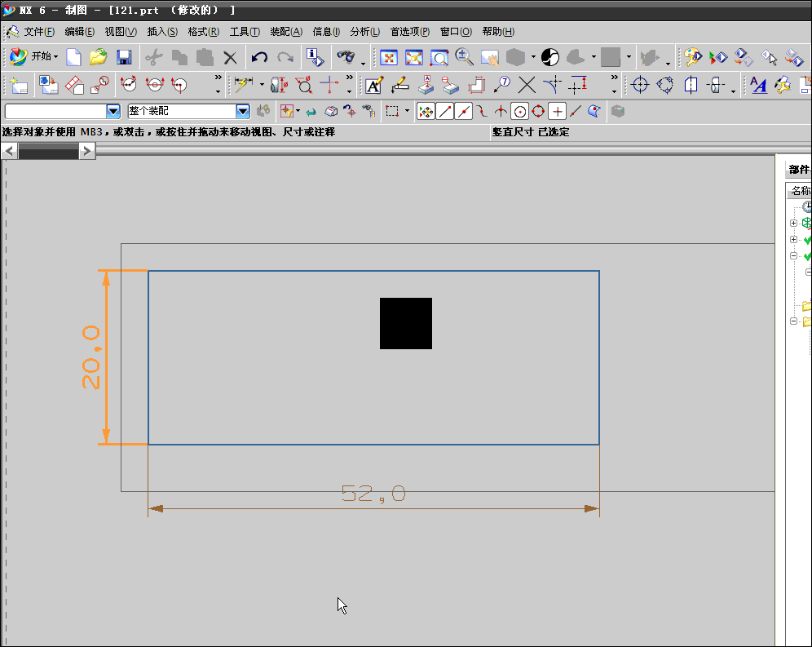Open the 整个装配 selection scope dropdown
The width and height of the screenshot is (812, 647).
coord(242,111)
